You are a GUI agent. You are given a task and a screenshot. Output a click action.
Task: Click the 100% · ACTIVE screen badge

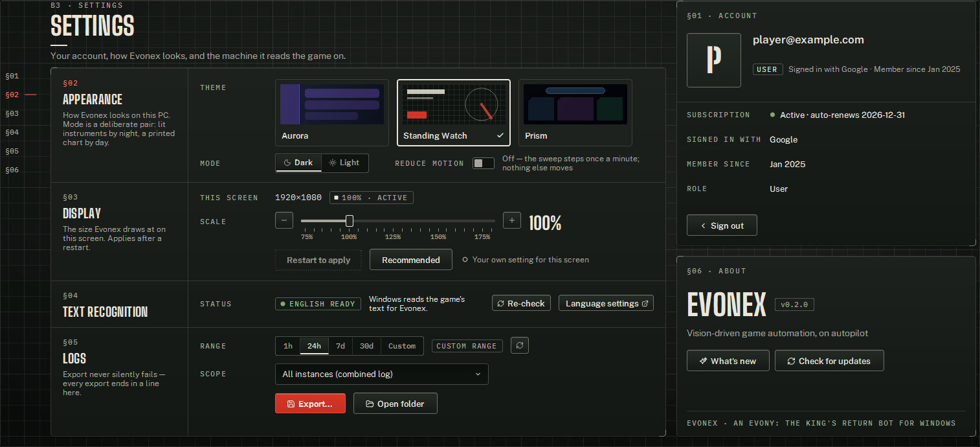[x=372, y=198]
